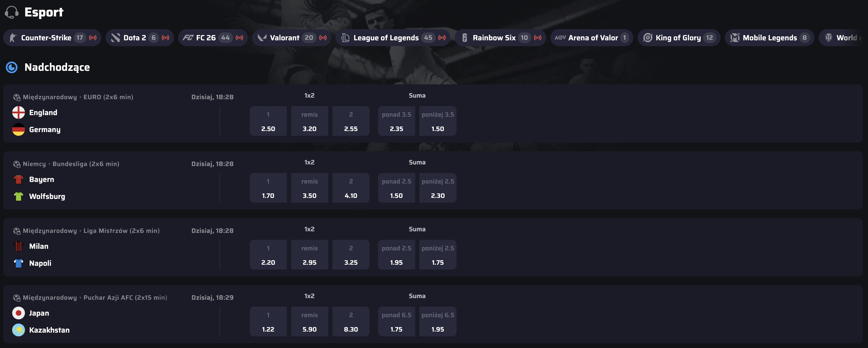The height and width of the screenshot is (348, 868).
Task: Select poniżej 3.5 for England–Germany
Action: 438,121
